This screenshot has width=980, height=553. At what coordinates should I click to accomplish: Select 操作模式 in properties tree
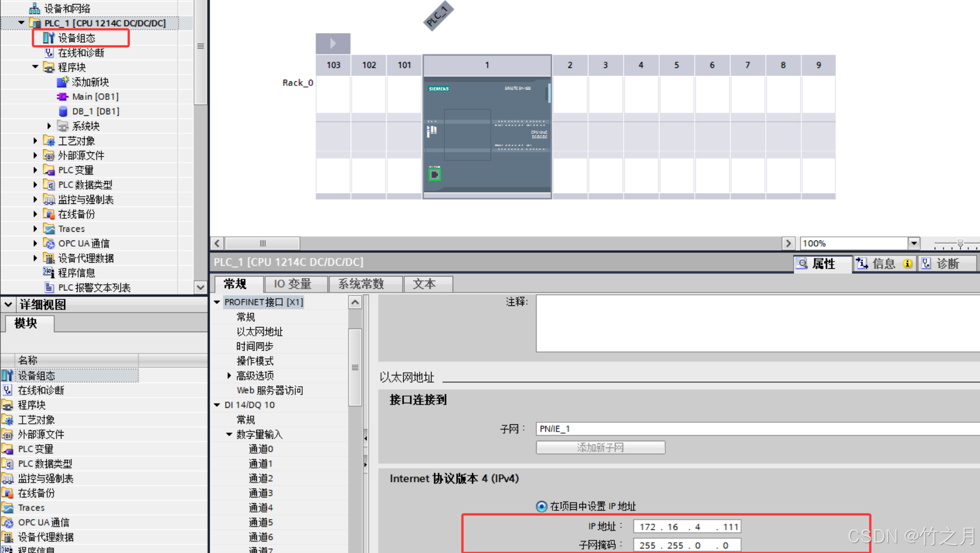(255, 361)
